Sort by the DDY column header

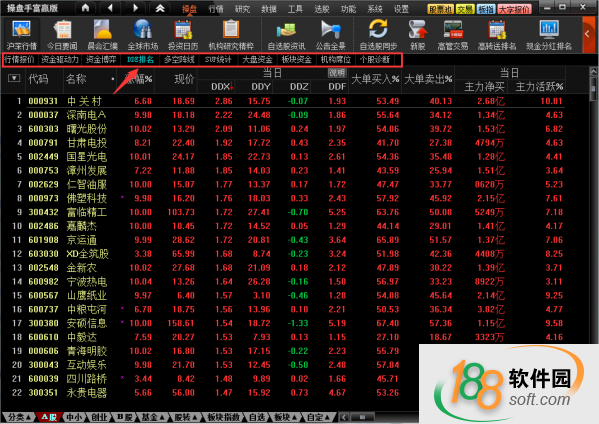[x=261, y=87]
